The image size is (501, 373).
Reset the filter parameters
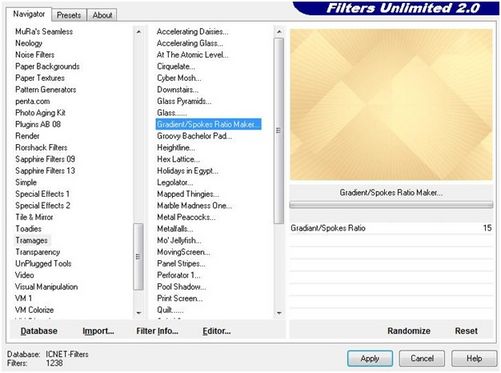tap(466, 331)
